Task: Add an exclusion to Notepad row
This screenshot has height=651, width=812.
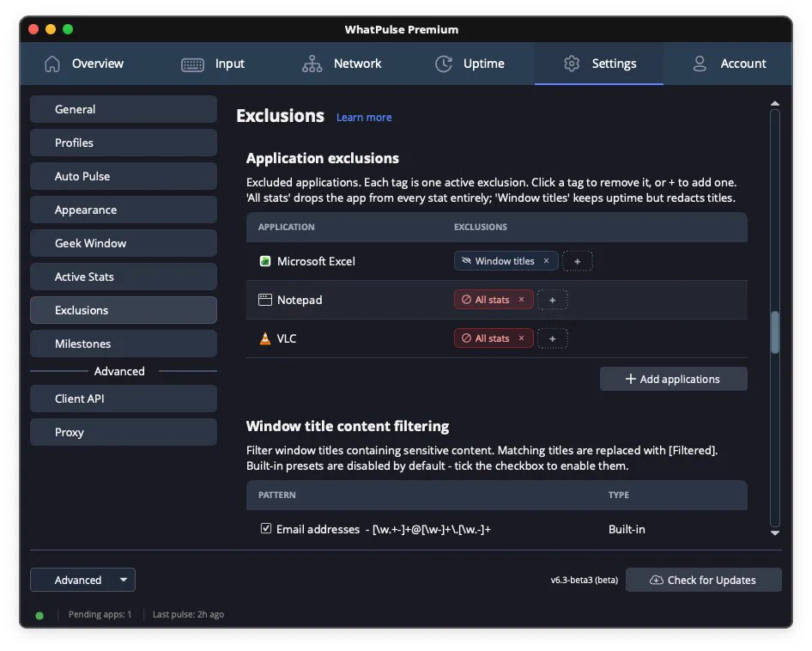Action: pyautogui.click(x=553, y=300)
